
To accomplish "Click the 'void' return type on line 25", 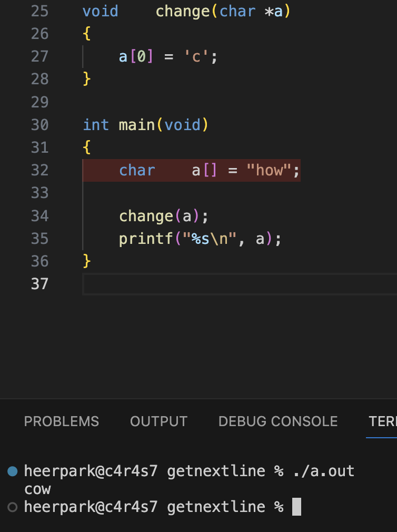I will 101,12.
